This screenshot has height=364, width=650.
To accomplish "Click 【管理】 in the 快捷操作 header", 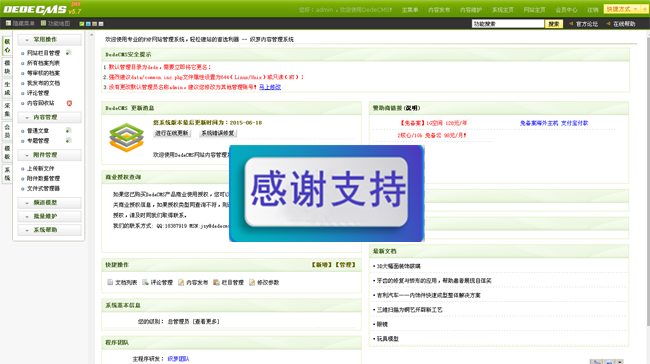I will coord(345,265).
